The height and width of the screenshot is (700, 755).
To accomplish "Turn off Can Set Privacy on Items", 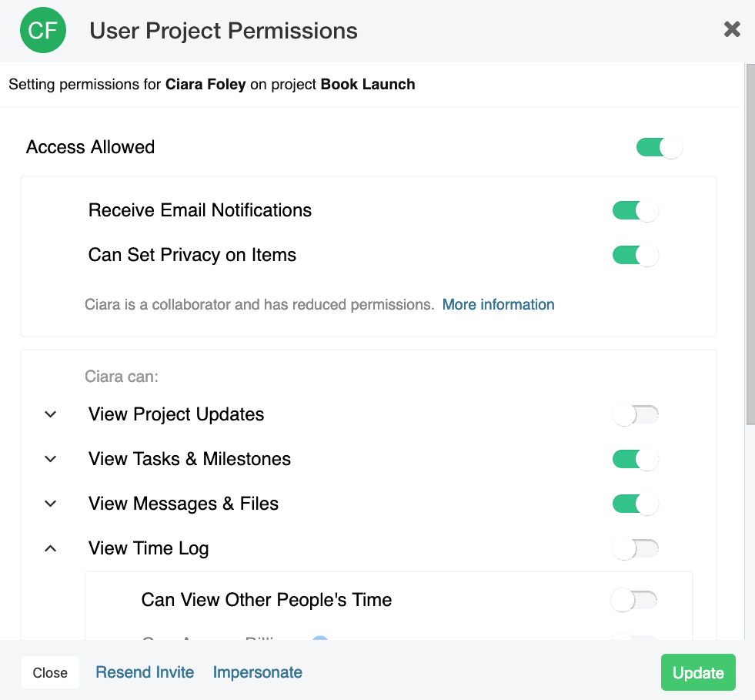I will click(635, 256).
